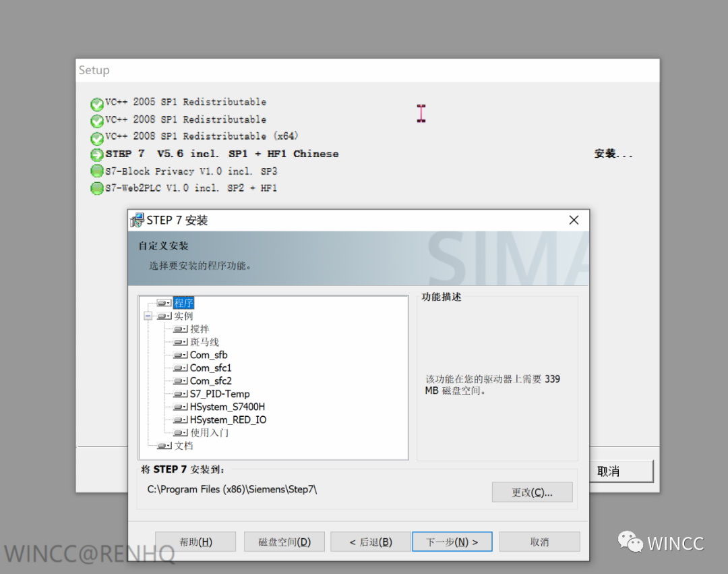Image resolution: width=728 pixels, height=574 pixels.
Task: Open drive icon dropdown next to Com_sfc2
Action: point(180,381)
